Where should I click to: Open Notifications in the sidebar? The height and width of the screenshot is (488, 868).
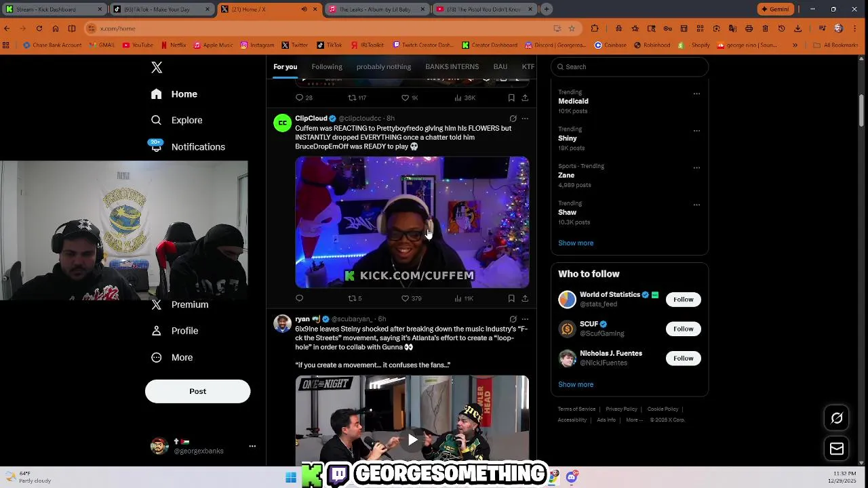[188, 146]
